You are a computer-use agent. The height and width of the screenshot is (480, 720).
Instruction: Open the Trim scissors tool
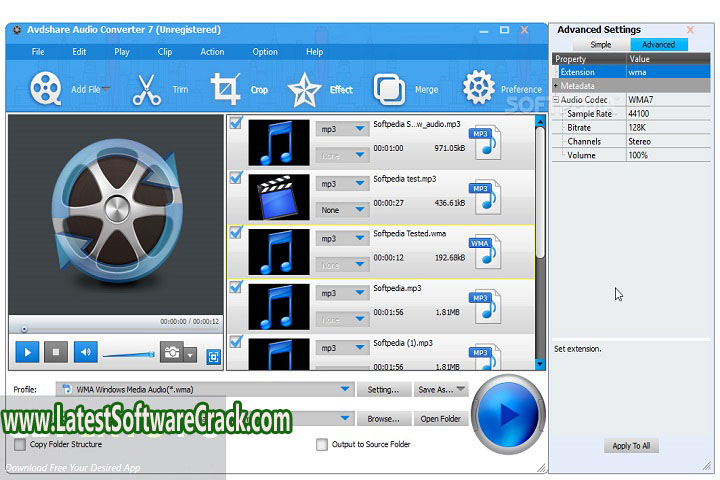[147, 90]
